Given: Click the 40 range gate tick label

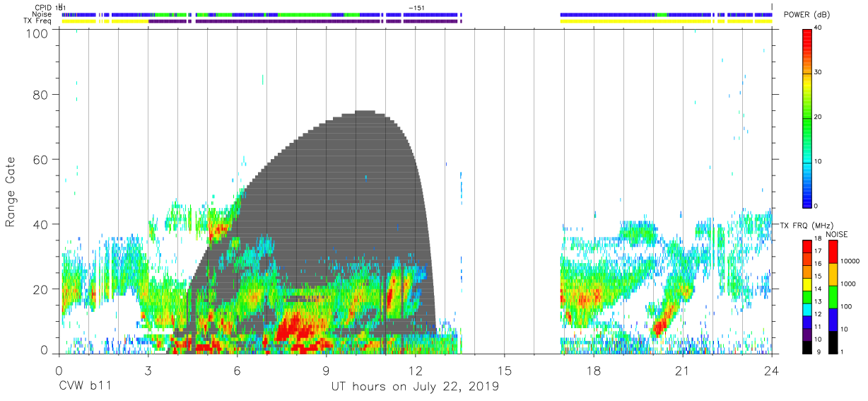Looking at the screenshot, I should tap(41, 224).
